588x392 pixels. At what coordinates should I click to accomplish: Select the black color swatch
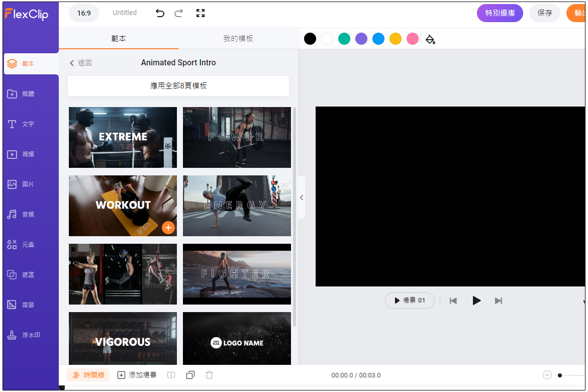coord(310,39)
